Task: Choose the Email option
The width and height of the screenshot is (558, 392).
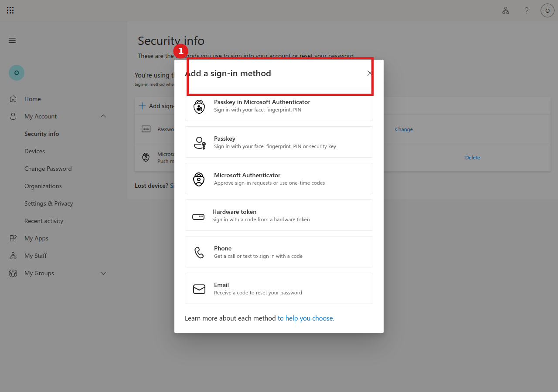Action: click(279, 288)
